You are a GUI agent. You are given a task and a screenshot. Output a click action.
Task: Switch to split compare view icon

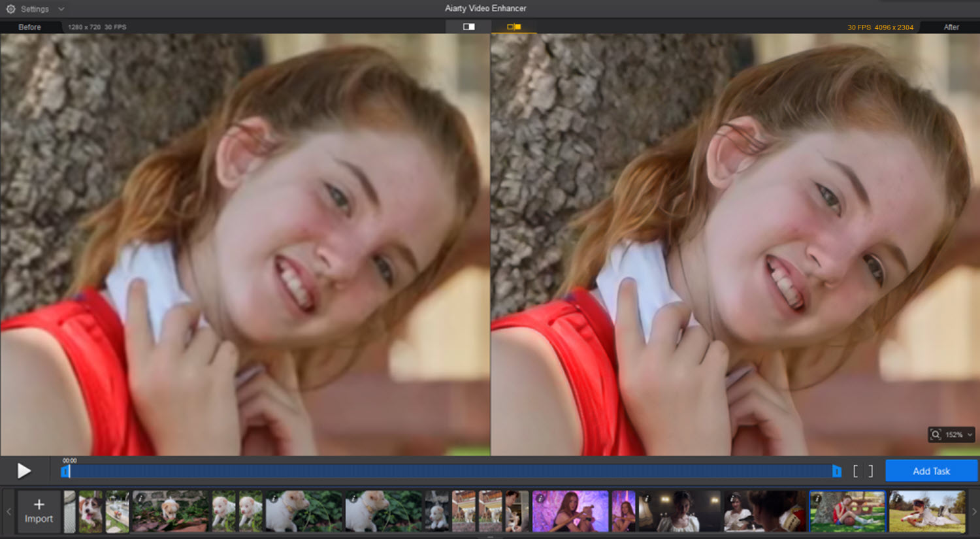coord(514,27)
